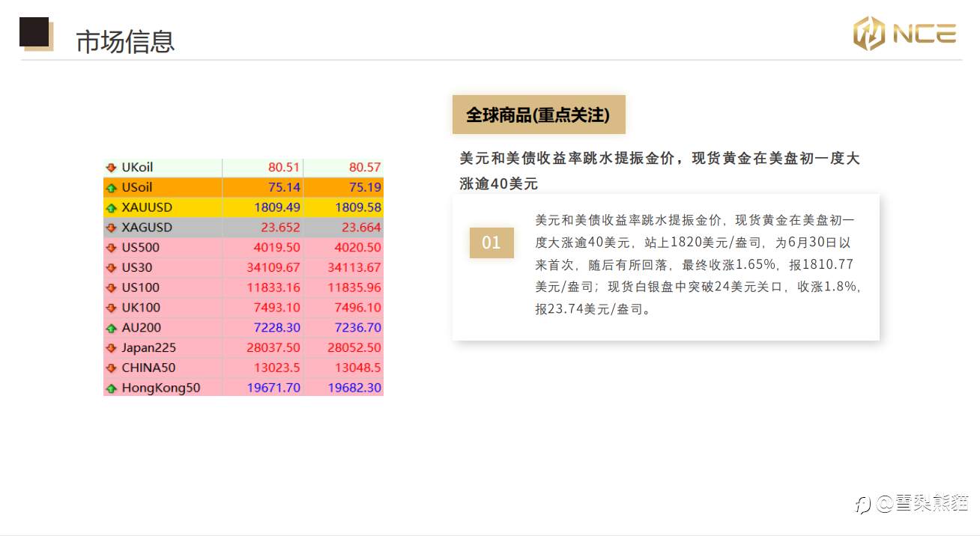Click the news paragraph in card 01

point(699,264)
